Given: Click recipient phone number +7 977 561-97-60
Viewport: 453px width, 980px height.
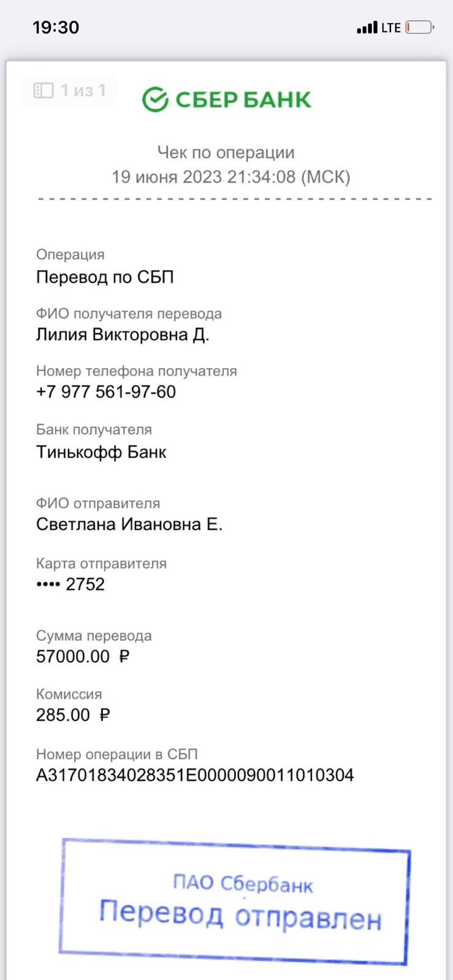Looking at the screenshot, I should (106, 392).
